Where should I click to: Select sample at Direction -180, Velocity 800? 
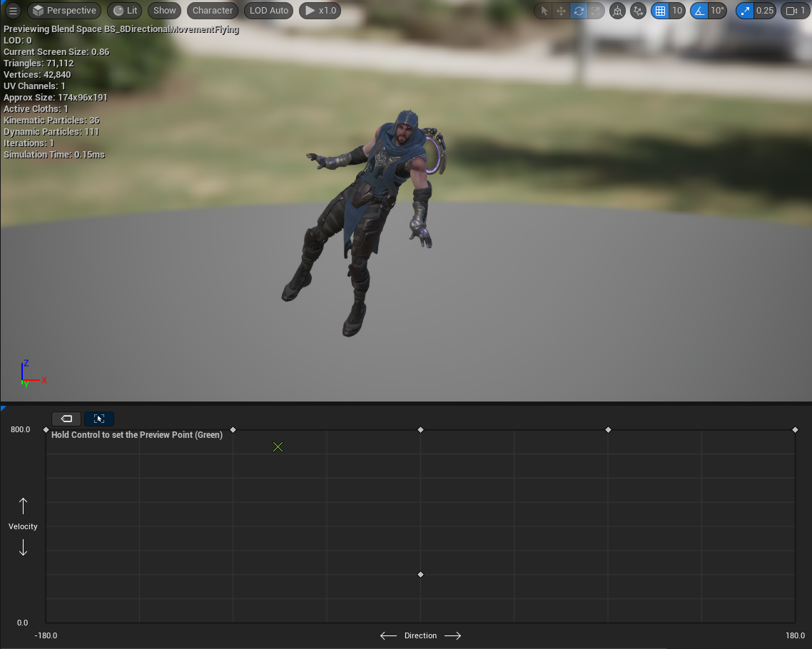46,429
